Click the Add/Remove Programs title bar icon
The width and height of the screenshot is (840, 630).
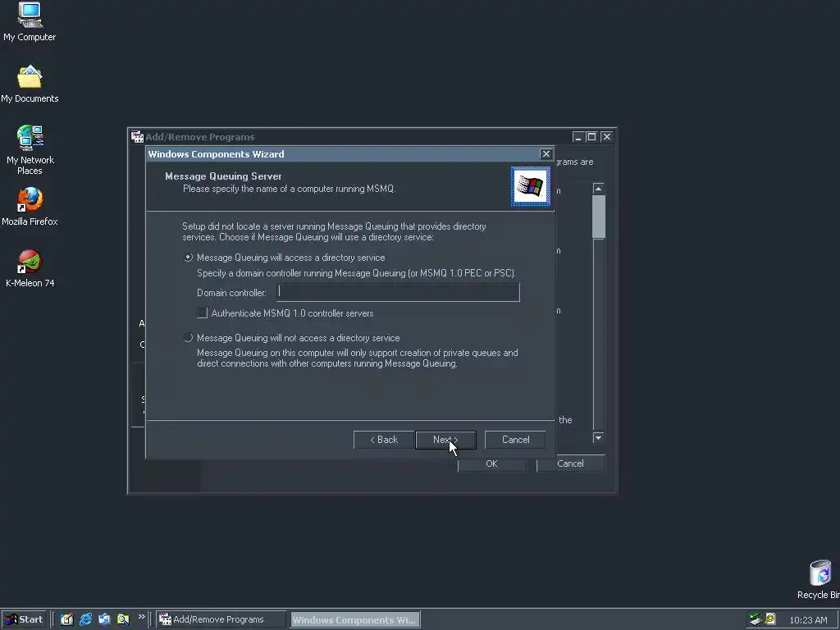pos(137,137)
